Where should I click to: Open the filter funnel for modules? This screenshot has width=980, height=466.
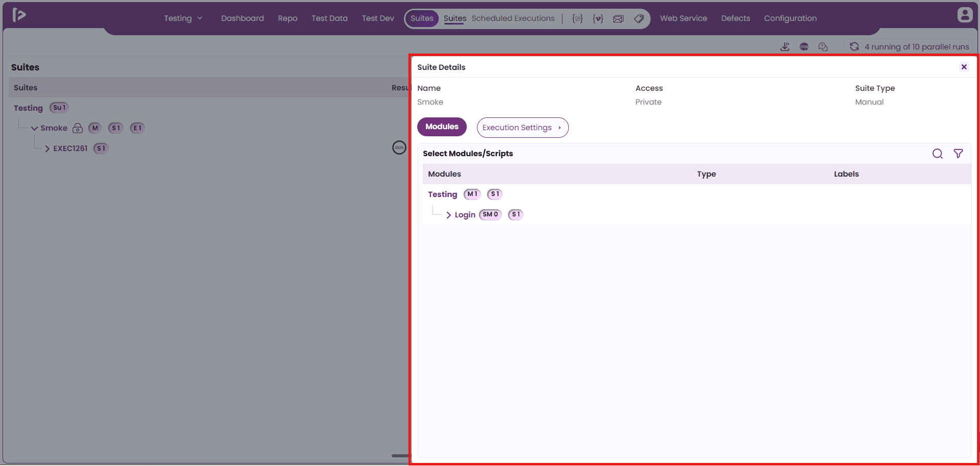point(959,154)
